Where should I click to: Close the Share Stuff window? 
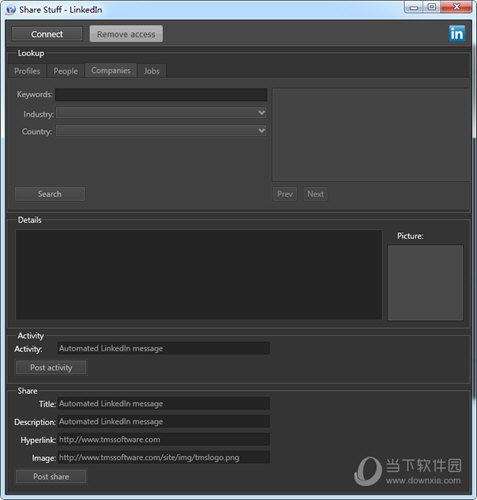coord(456,7)
